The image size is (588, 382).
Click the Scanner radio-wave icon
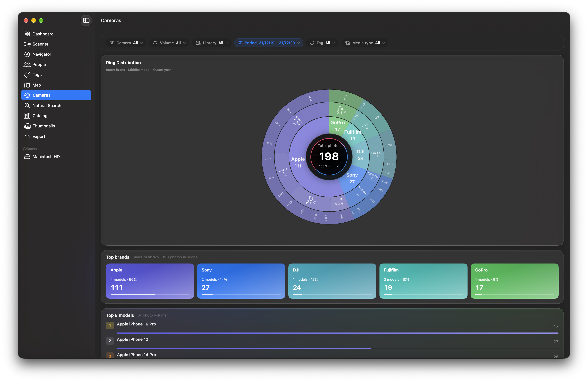tap(27, 44)
